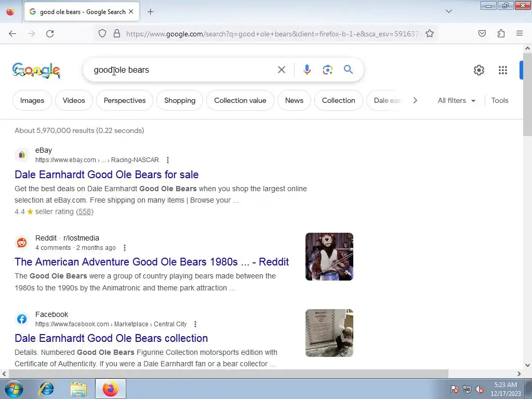Open the search Tools button
Viewport: 532px width, 399px height.
click(499, 100)
